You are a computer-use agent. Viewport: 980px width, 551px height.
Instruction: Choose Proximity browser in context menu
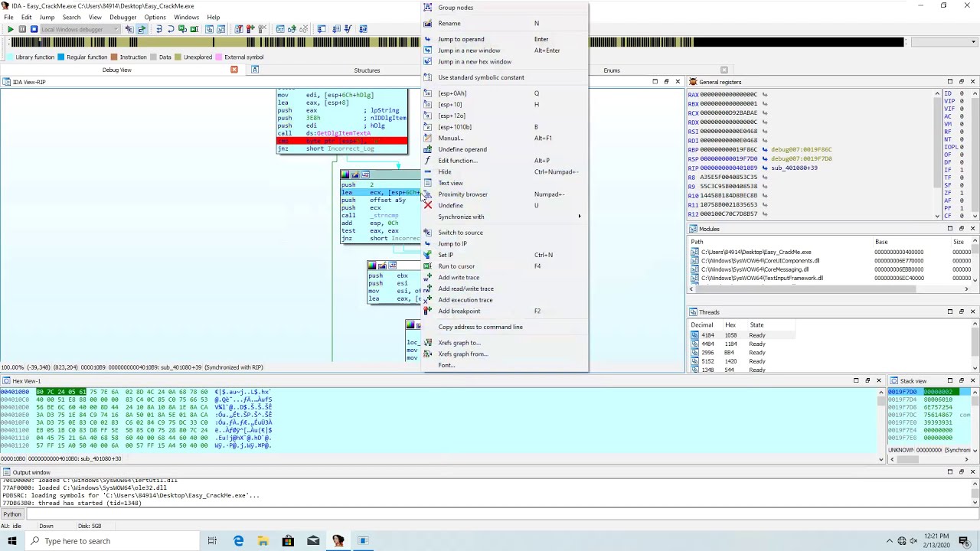coord(505,194)
